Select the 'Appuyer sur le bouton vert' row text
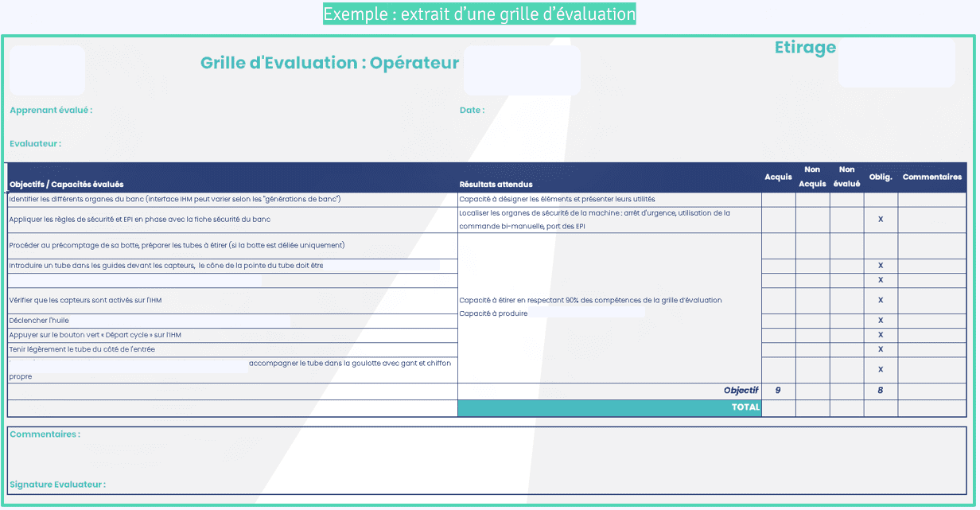 [x=95, y=335]
